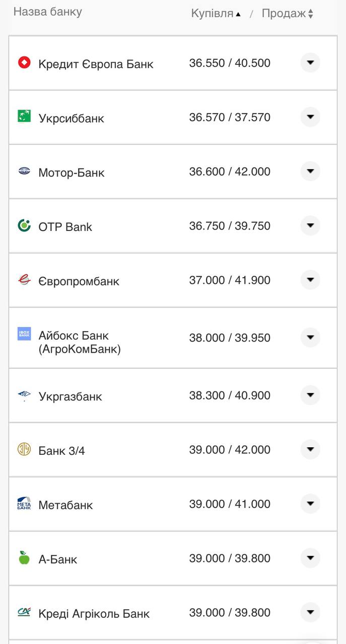Expand details for Кредит Європа Банк

(x=311, y=62)
